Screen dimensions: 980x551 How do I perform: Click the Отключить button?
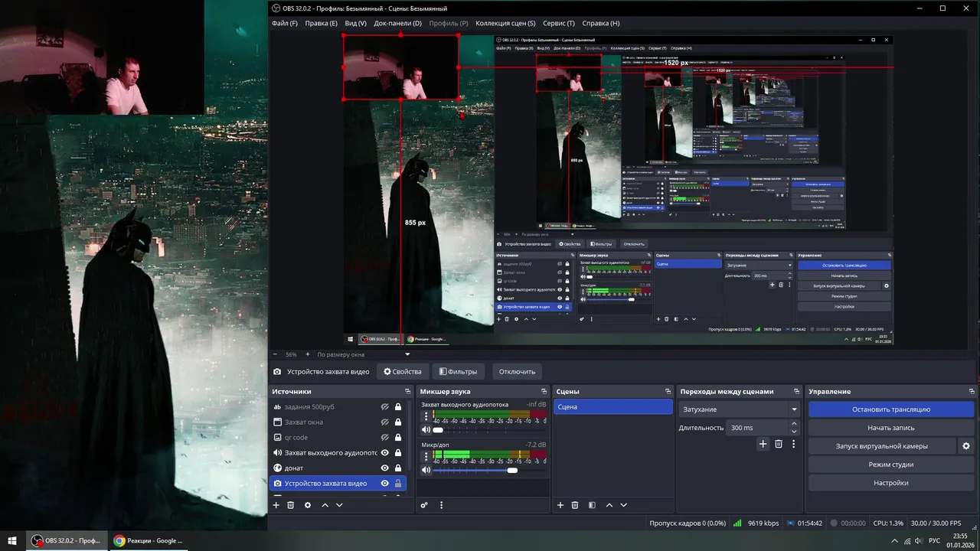[517, 372]
